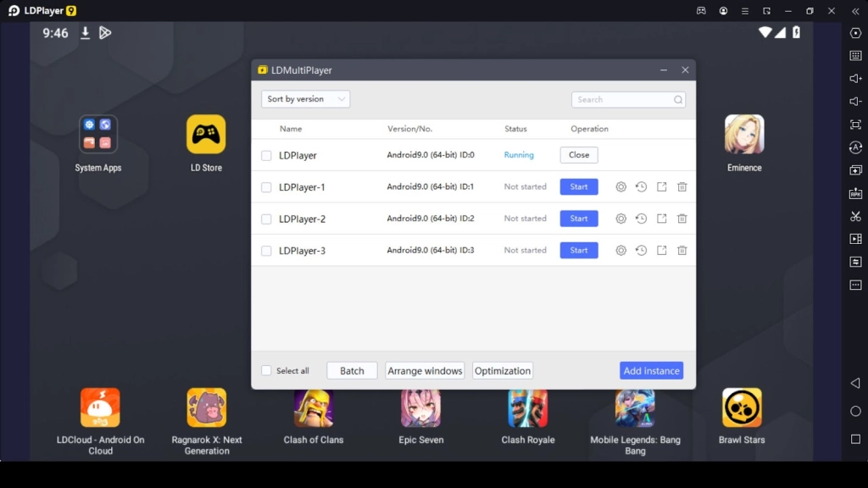Collapse the right sidebar with double chevron
The width and height of the screenshot is (868, 488).
coord(854,11)
